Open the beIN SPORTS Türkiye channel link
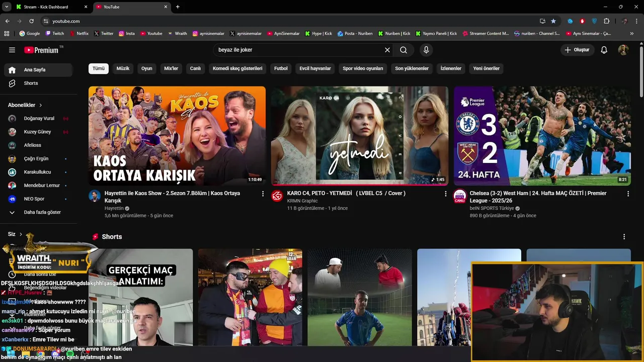 (x=492, y=208)
